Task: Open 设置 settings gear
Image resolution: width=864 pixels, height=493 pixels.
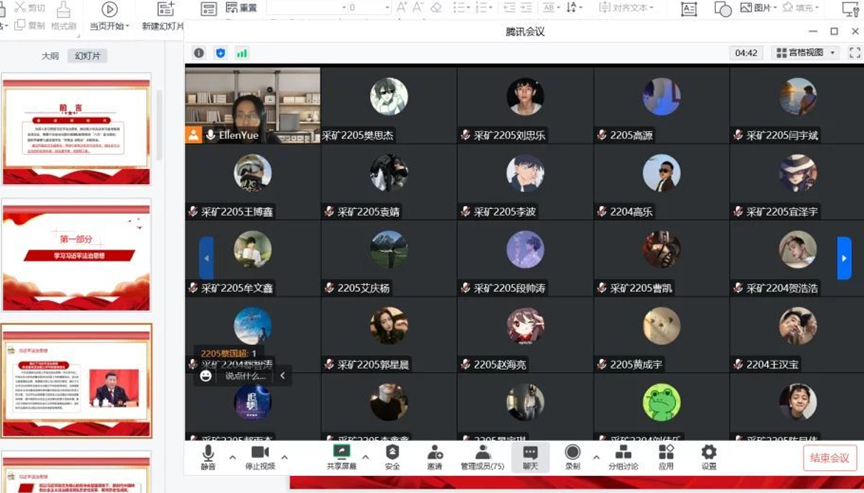Action: pyautogui.click(x=708, y=456)
